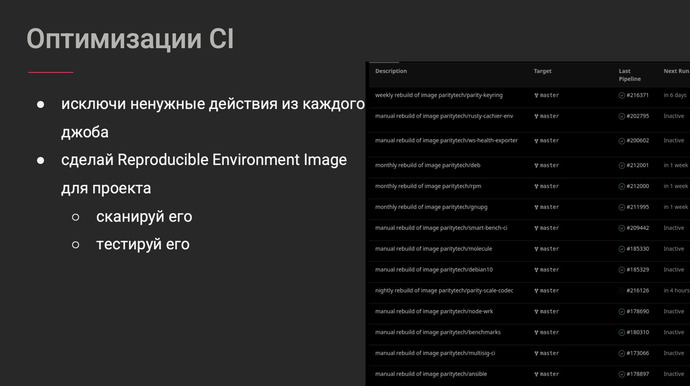Click the status icon next to pipeline #211995

click(x=621, y=207)
